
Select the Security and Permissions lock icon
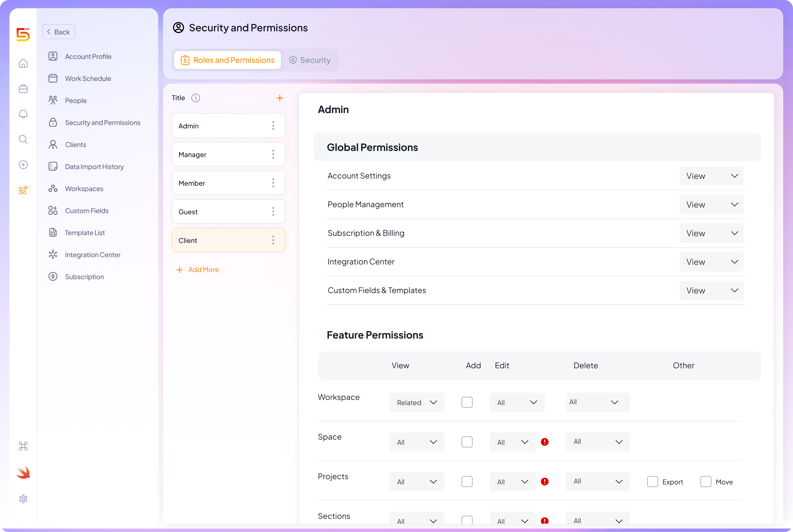pyautogui.click(x=53, y=122)
